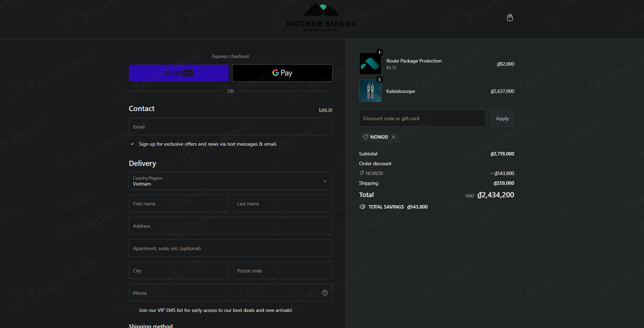The image size is (644, 328).
Task: Click the Log in link
Action: point(325,109)
